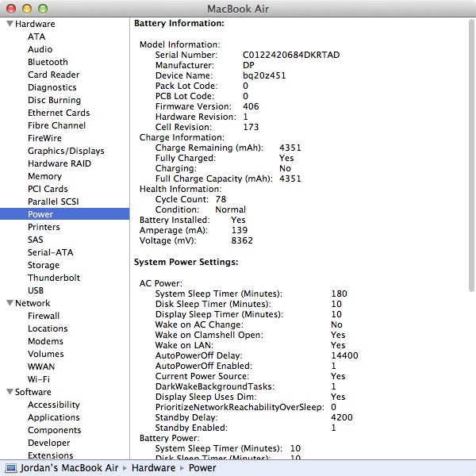Screen dimensions: 476x476
Task: Click Jordan's MacBook Air in path bar
Action: [69, 468]
